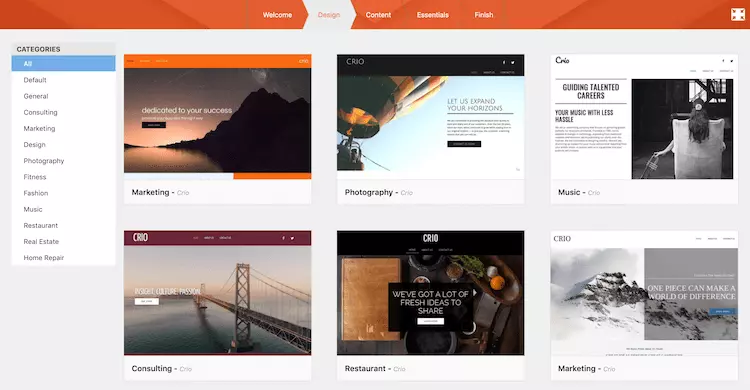Click the 'Consulting - Crio' theme label
The image size is (750, 390).
pos(162,368)
